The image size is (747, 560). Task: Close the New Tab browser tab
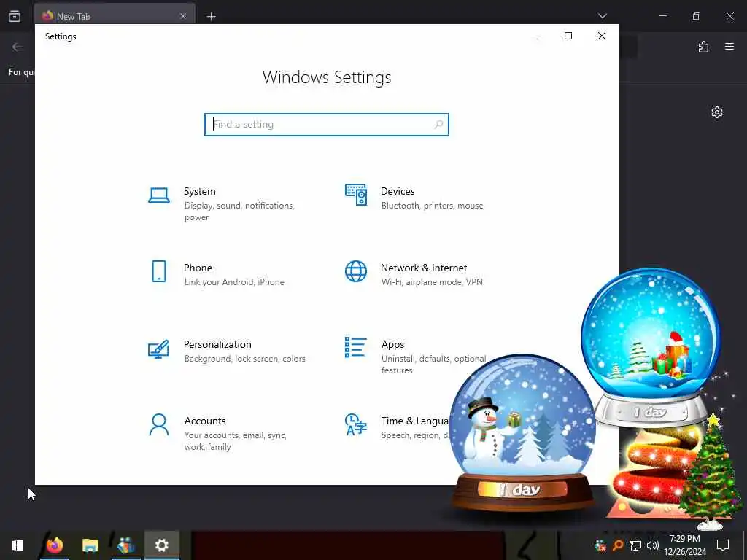click(x=183, y=16)
